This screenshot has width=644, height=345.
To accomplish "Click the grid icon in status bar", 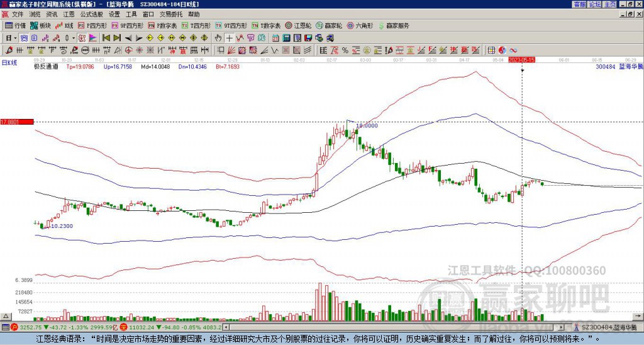I will click(5, 328).
